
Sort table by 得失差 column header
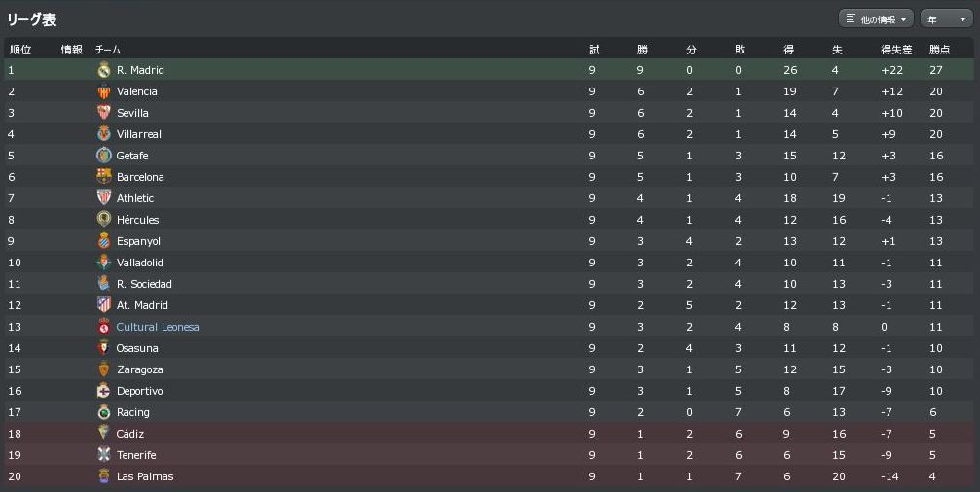click(x=895, y=49)
